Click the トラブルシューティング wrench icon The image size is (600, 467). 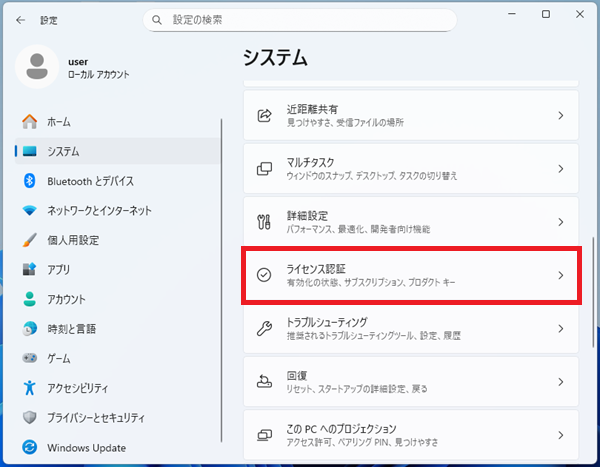coord(265,329)
